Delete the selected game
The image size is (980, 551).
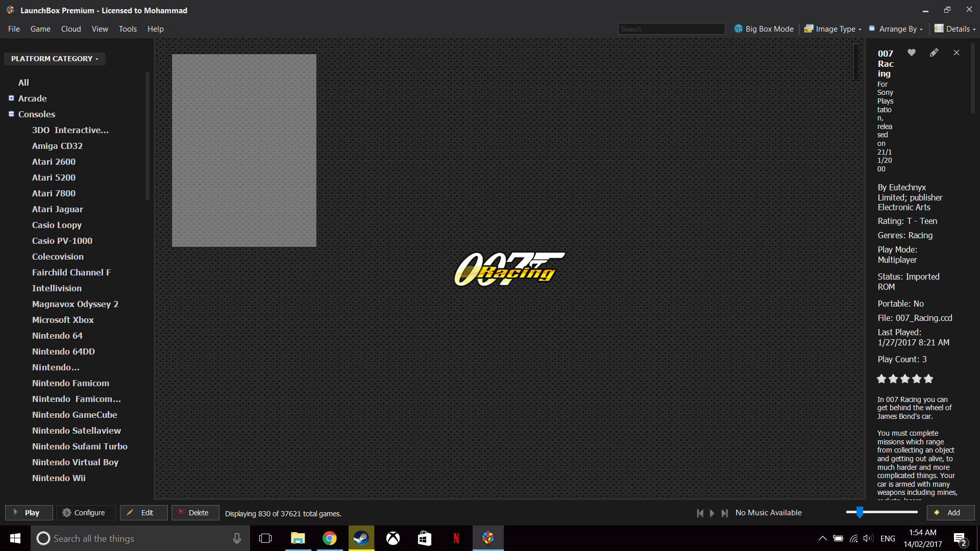click(x=195, y=513)
